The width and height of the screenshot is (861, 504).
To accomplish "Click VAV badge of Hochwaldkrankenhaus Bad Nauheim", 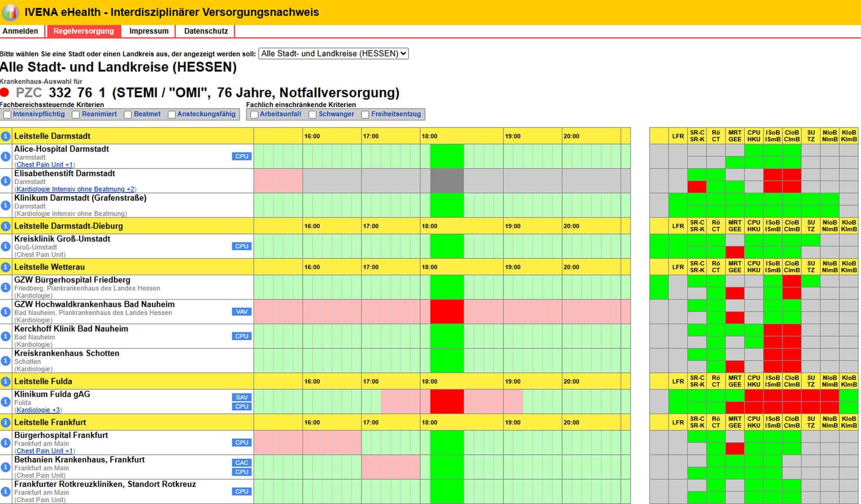I will pos(242,312).
